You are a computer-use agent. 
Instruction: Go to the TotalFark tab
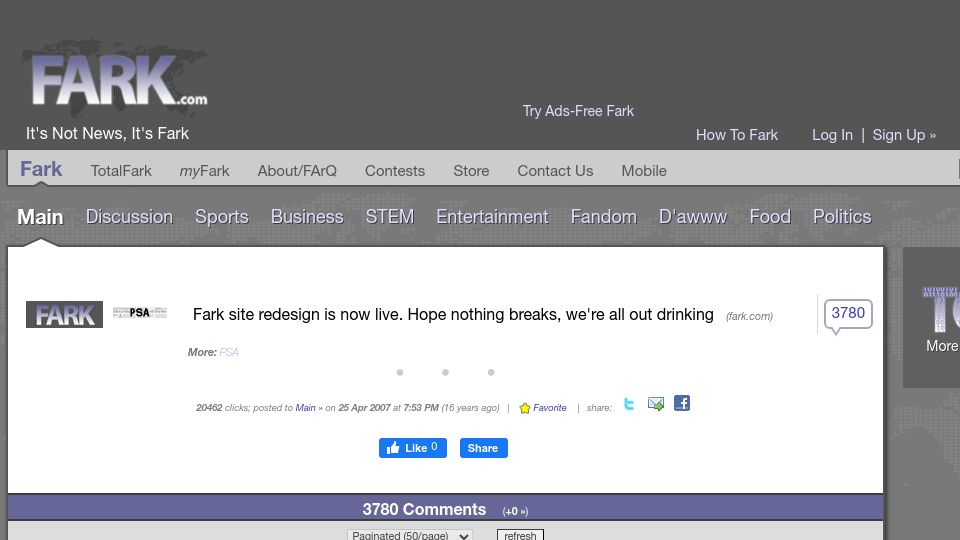(x=121, y=171)
